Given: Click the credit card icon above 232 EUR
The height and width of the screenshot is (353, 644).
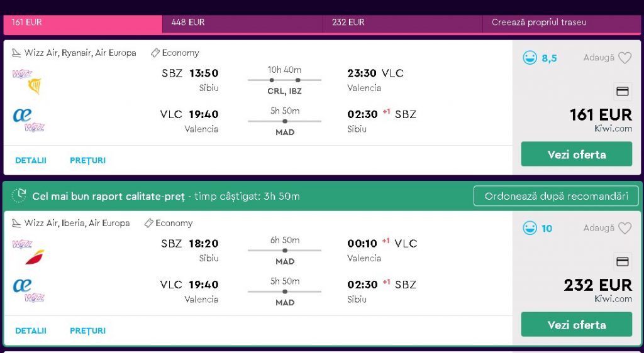Looking at the screenshot, I should pos(623,261).
